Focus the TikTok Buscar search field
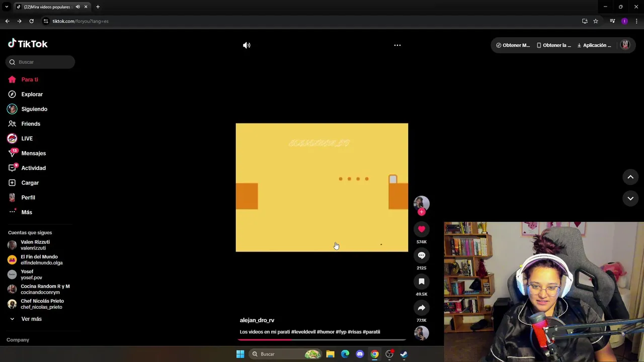 40,62
